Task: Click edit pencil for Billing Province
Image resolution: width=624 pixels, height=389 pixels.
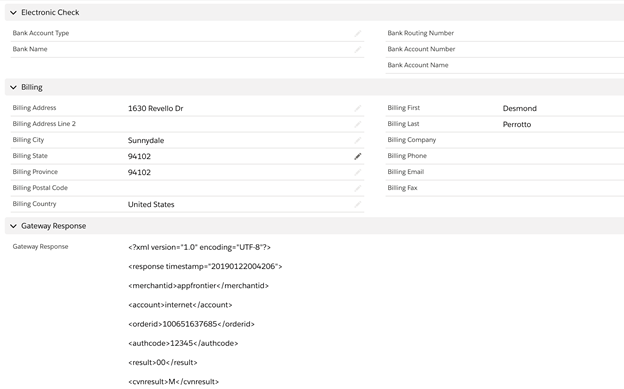Action: point(358,172)
